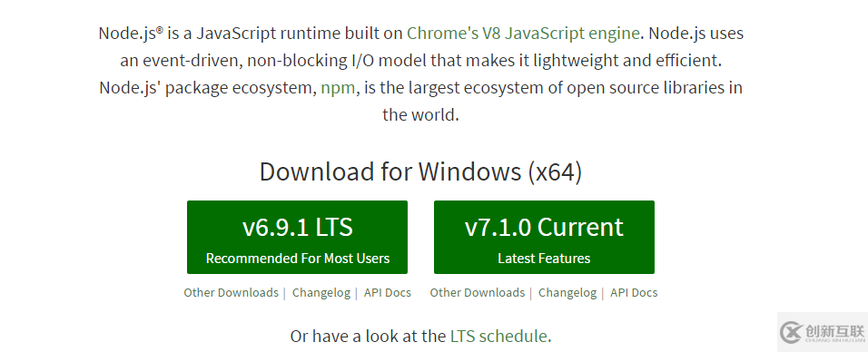Click the words 'the world.' ending the paragraph
This screenshot has width=868, height=352.
pyautogui.click(x=420, y=114)
